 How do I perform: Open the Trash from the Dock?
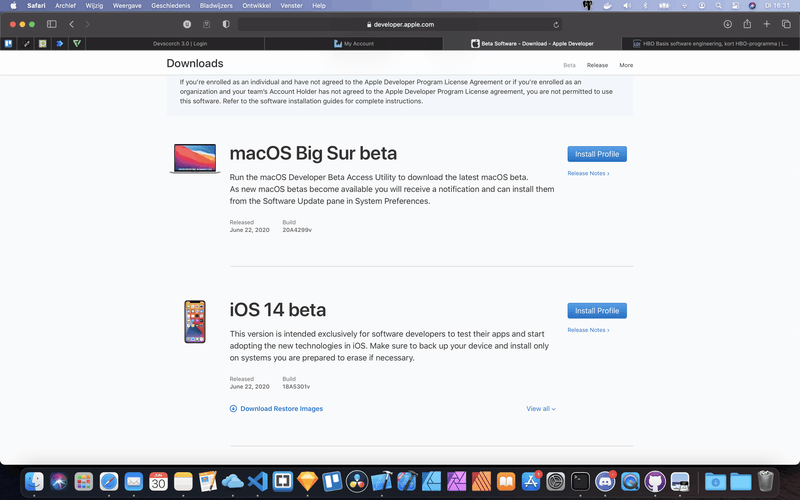(765, 481)
